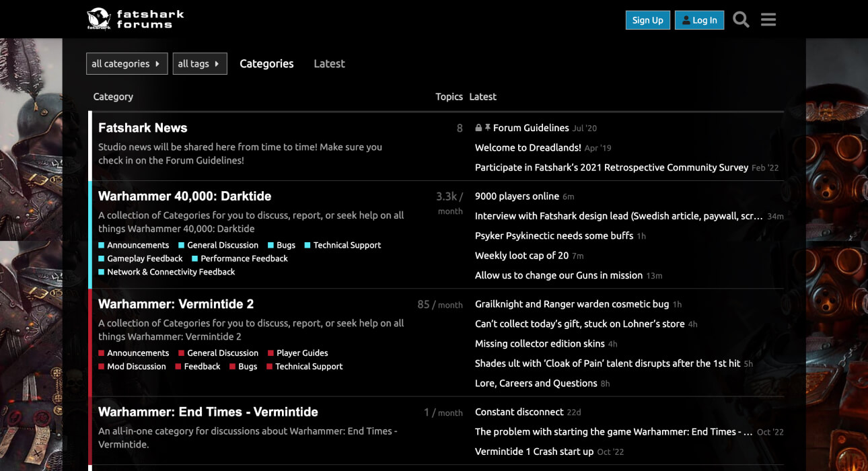Select the Categories tab
The width and height of the screenshot is (868, 471).
(266, 63)
